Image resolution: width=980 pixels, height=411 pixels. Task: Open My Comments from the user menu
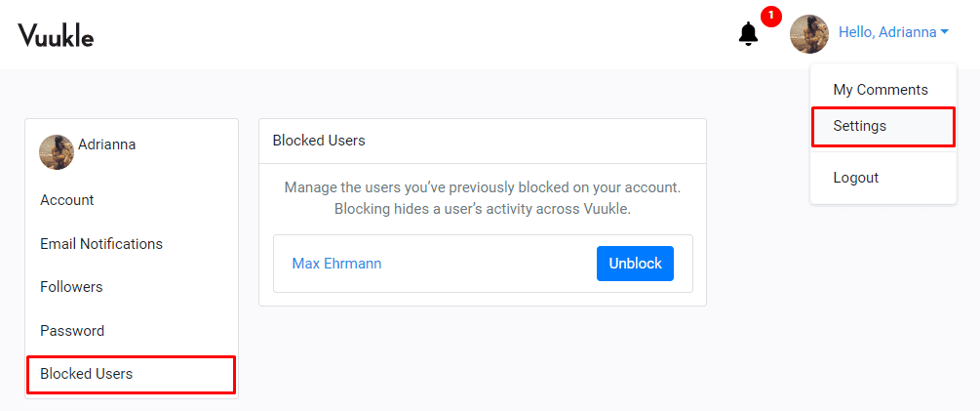pos(880,90)
